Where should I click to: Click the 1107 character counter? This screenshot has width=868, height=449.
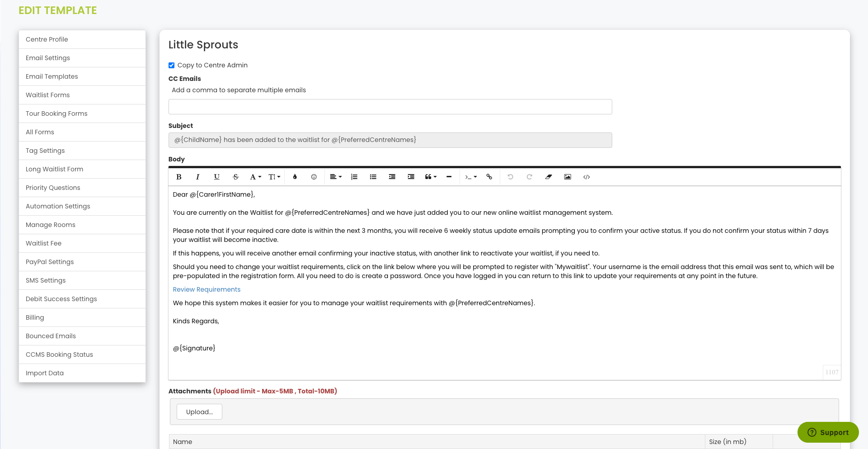tap(832, 372)
